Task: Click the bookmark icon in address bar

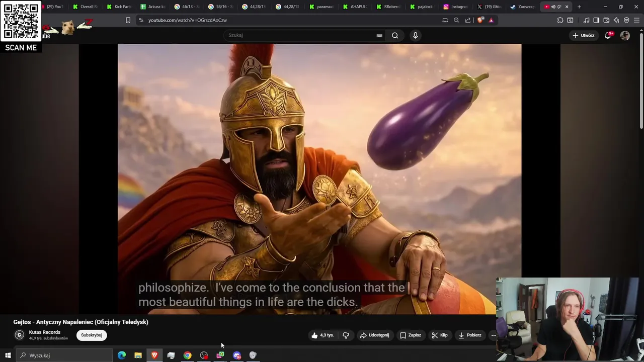Action: 128,20
